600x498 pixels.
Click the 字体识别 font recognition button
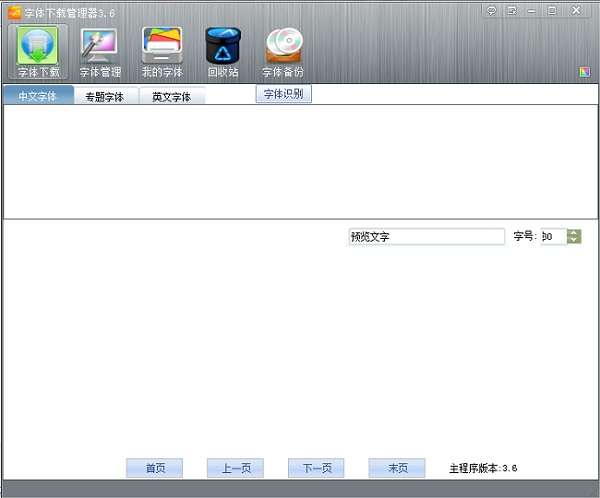pos(284,94)
